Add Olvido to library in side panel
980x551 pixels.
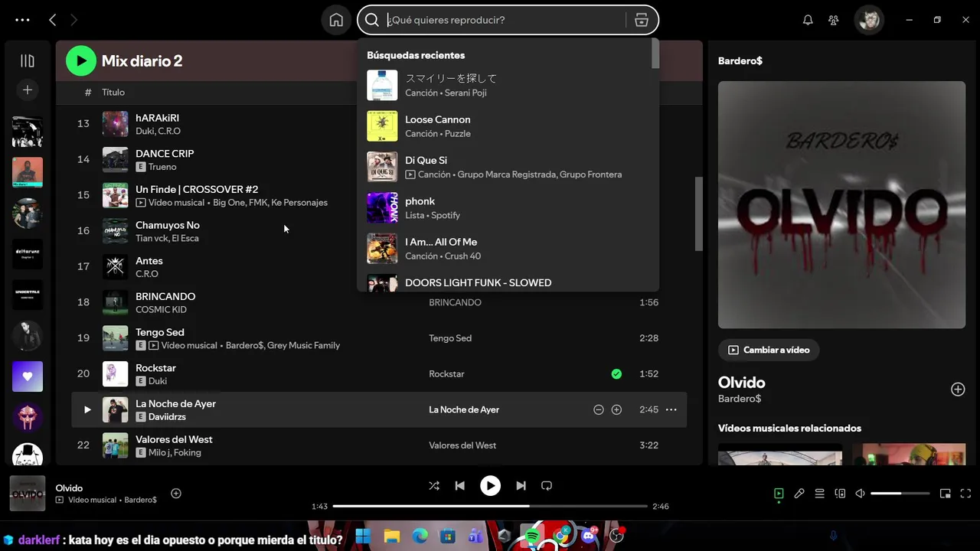click(x=958, y=389)
